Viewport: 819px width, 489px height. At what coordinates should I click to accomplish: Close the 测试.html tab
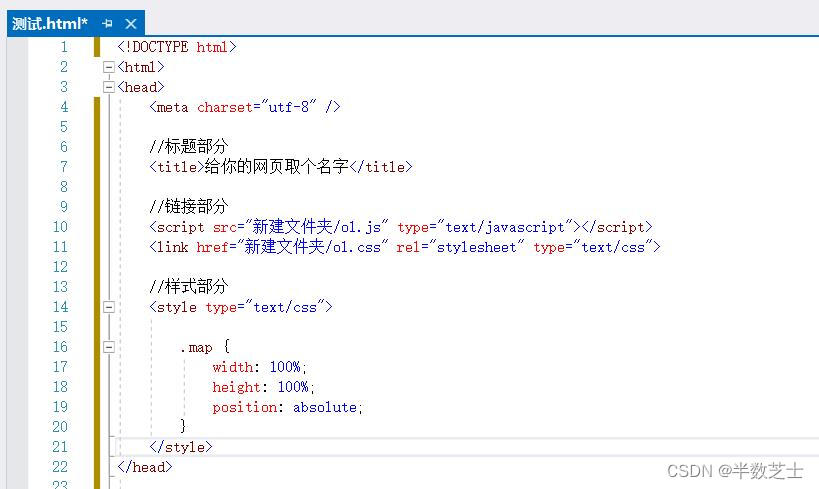(x=131, y=24)
